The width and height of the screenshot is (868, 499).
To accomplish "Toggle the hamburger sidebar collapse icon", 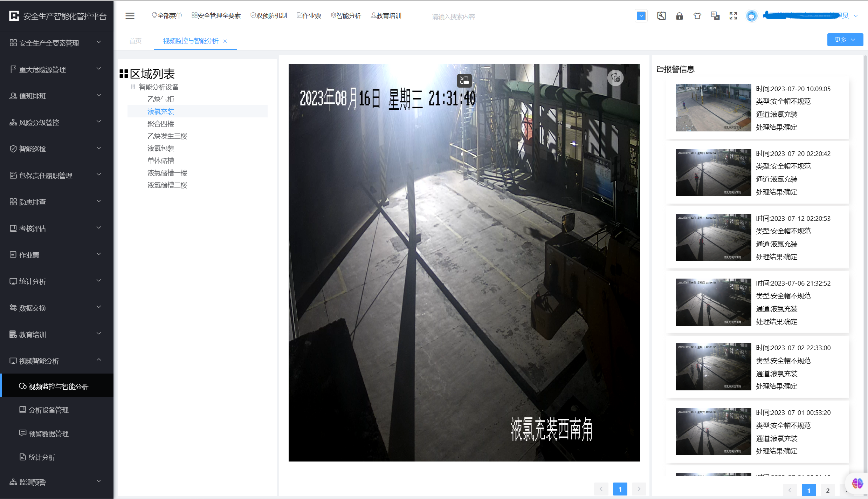I will coord(130,16).
